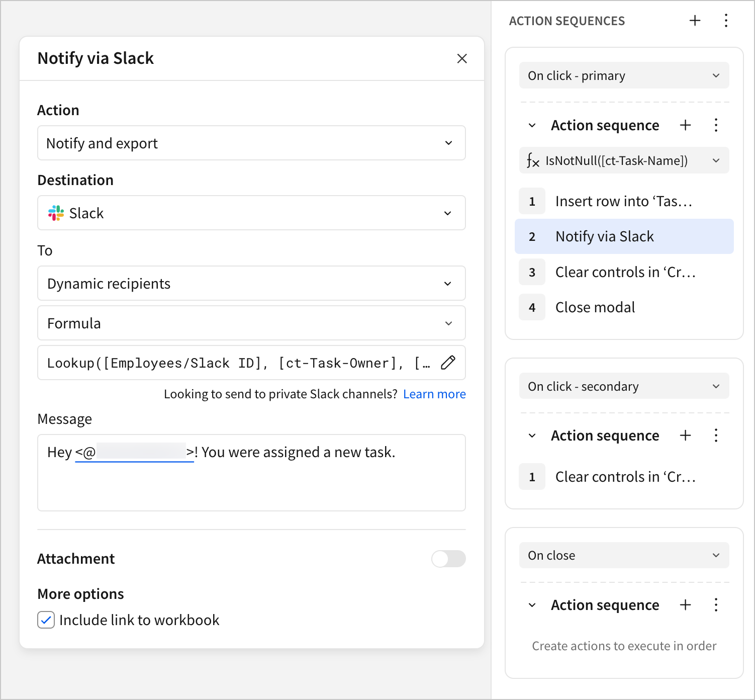The height and width of the screenshot is (700, 755).
Task: Select Clear controls in the secondary sequence
Action: [624, 477]
